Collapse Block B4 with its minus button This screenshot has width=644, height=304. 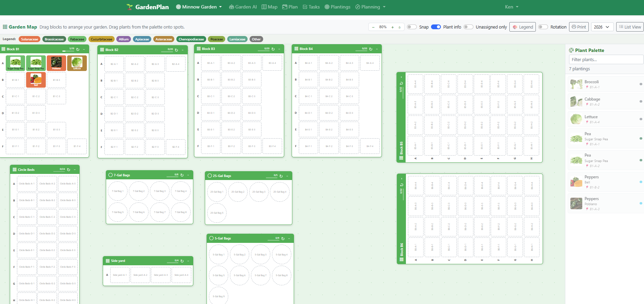[x=377, y=49]
